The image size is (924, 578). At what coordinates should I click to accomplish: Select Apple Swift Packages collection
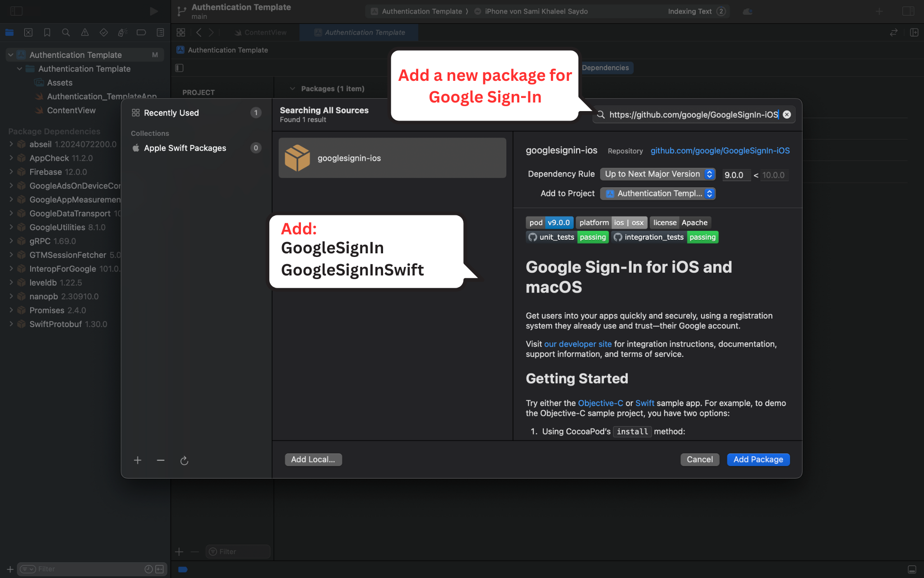point(185,148)
